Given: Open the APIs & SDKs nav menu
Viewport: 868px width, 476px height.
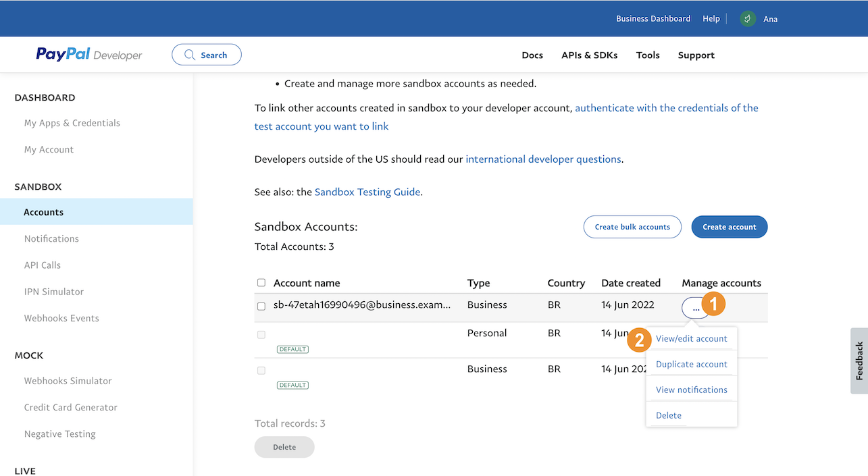Looking at the screenshot, I should pyautogui.click(x=589, y=55).
